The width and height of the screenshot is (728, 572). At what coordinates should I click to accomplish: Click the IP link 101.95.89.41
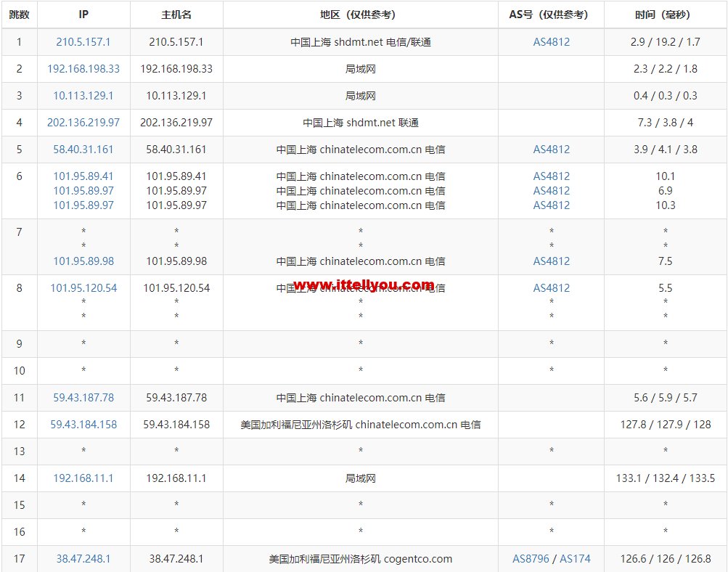point(83,176)
